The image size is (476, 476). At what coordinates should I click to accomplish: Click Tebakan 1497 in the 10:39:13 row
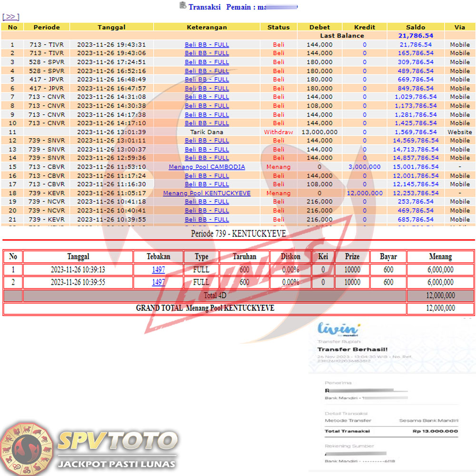159,269
